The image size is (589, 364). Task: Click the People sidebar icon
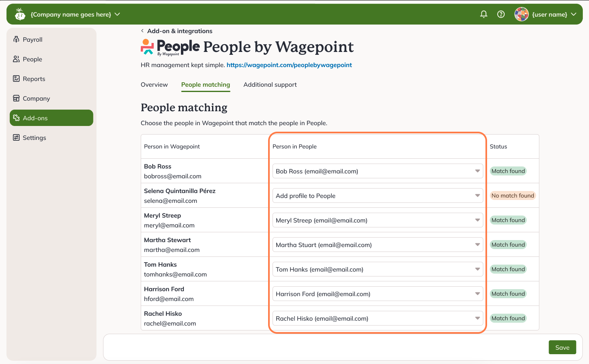(16, 59)
